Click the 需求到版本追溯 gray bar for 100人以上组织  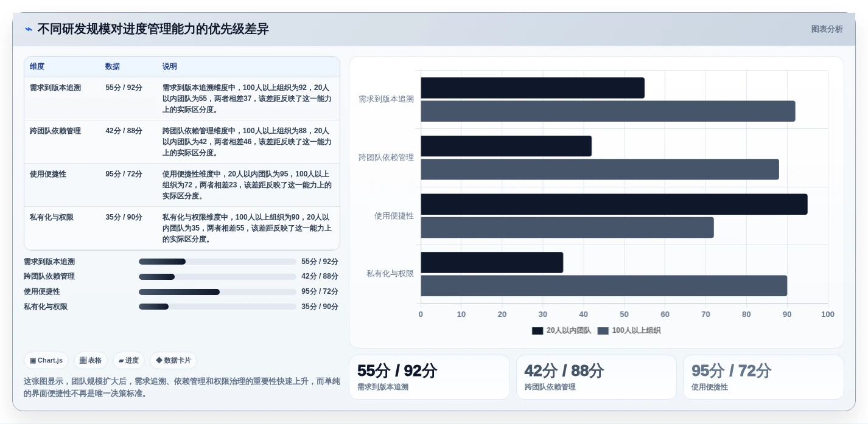tap(608, 111)
